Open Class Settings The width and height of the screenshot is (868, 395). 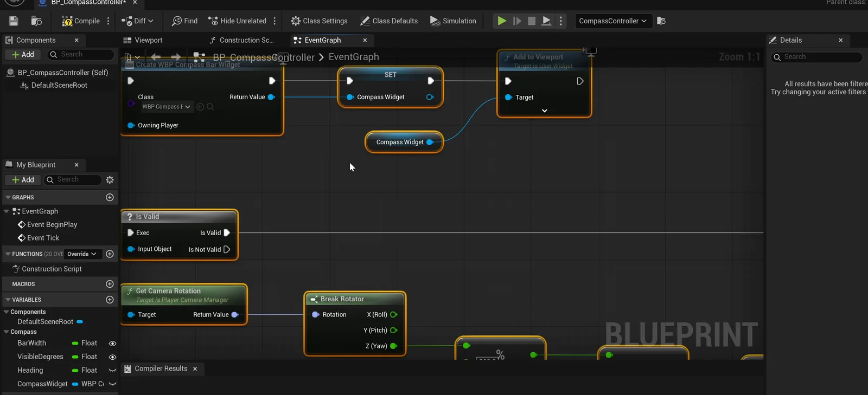point(319,21)
